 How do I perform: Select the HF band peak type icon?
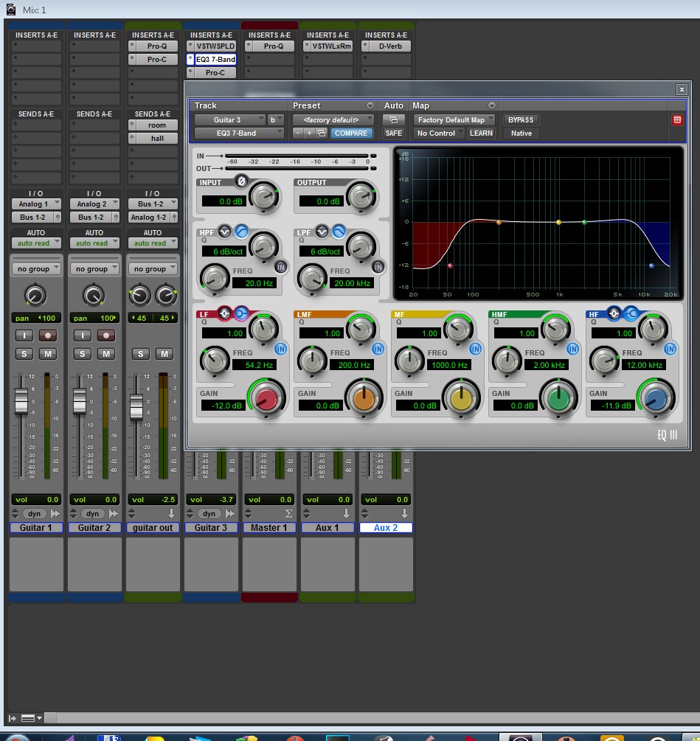(614, 313)
